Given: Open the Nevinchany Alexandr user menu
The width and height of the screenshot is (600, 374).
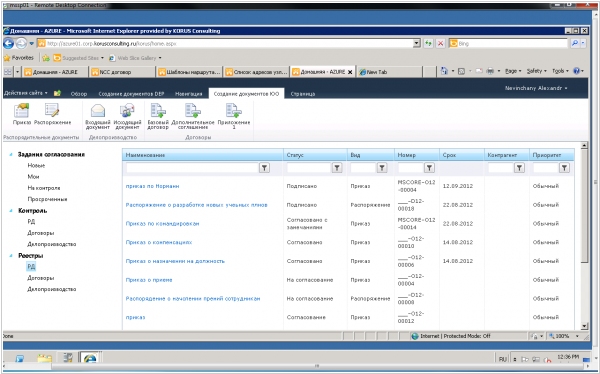Looking at the screenshot, I should [536, 88].
